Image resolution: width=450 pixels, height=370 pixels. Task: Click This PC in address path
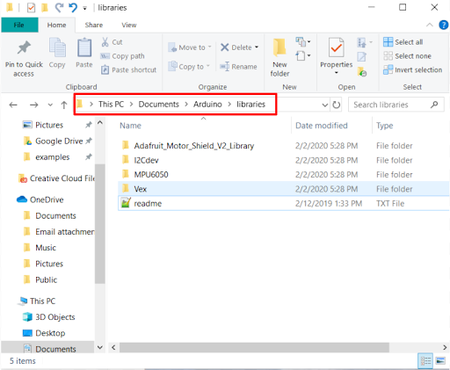click(x=111, y=104)
